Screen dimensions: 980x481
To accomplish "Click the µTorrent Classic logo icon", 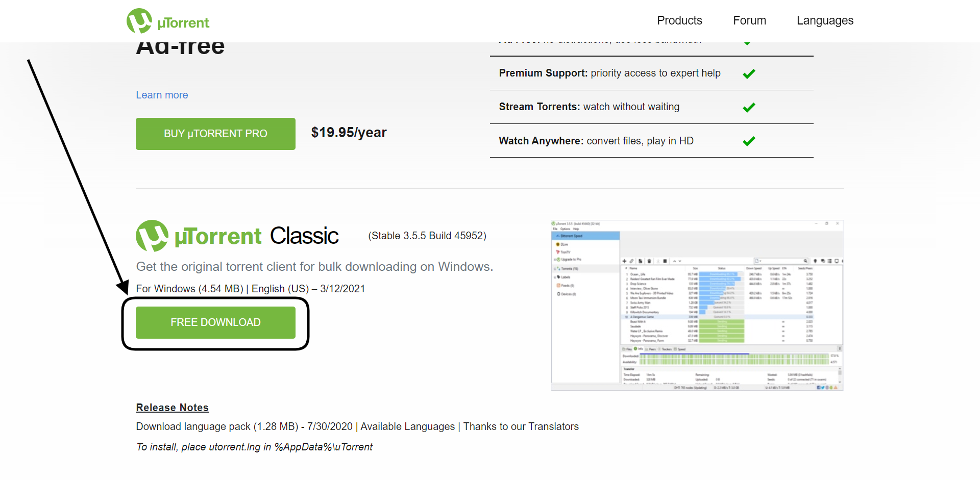I will 152,236.
